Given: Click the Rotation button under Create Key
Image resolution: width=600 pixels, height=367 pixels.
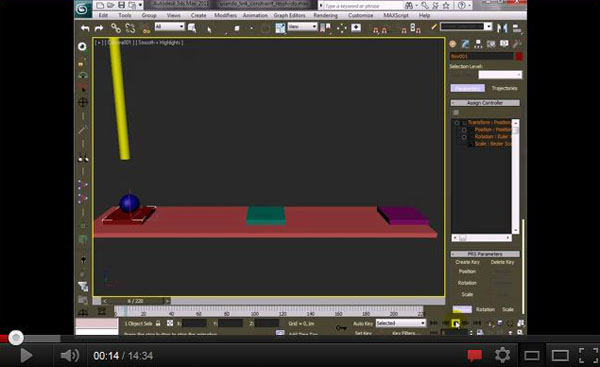Looking at the screenshot, I should point(467,283).
